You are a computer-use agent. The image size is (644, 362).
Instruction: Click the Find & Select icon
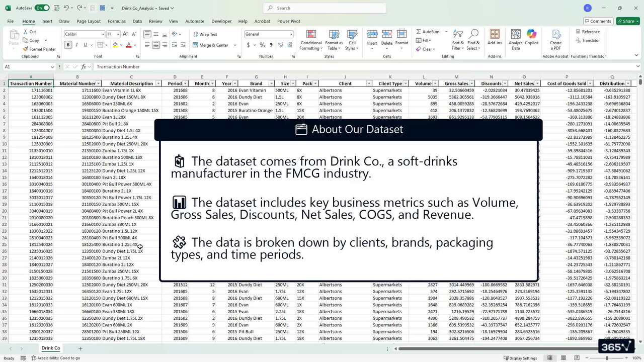[473, 40]
